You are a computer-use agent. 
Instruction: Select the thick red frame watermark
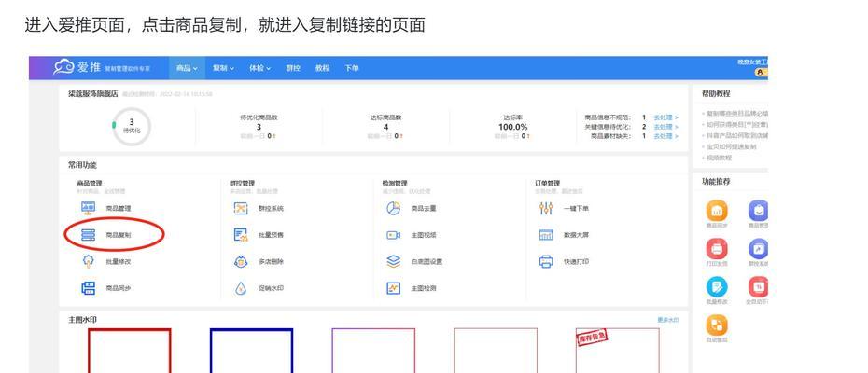pos(130,351)
